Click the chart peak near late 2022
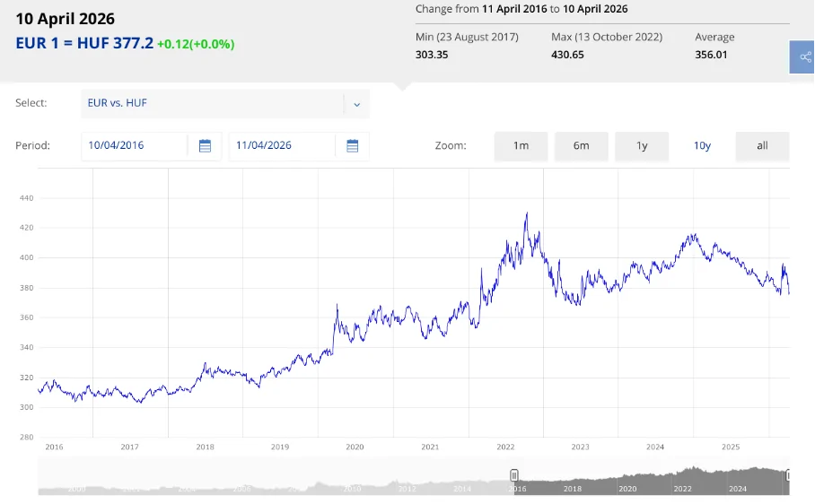 pos(527,213)
